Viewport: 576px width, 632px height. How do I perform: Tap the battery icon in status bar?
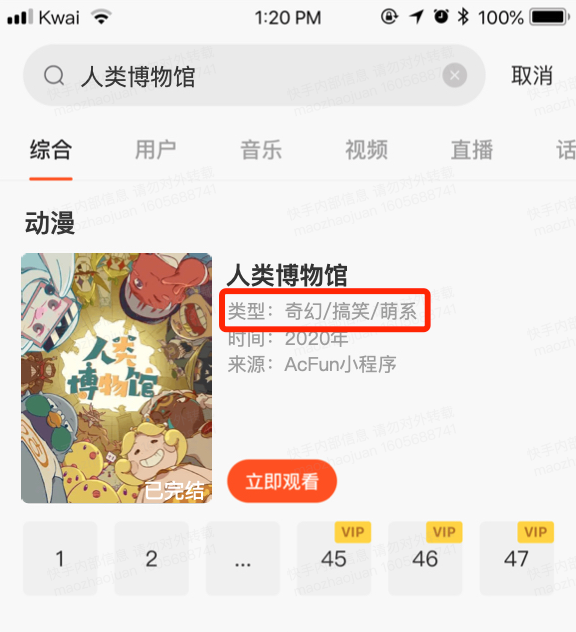549,17
